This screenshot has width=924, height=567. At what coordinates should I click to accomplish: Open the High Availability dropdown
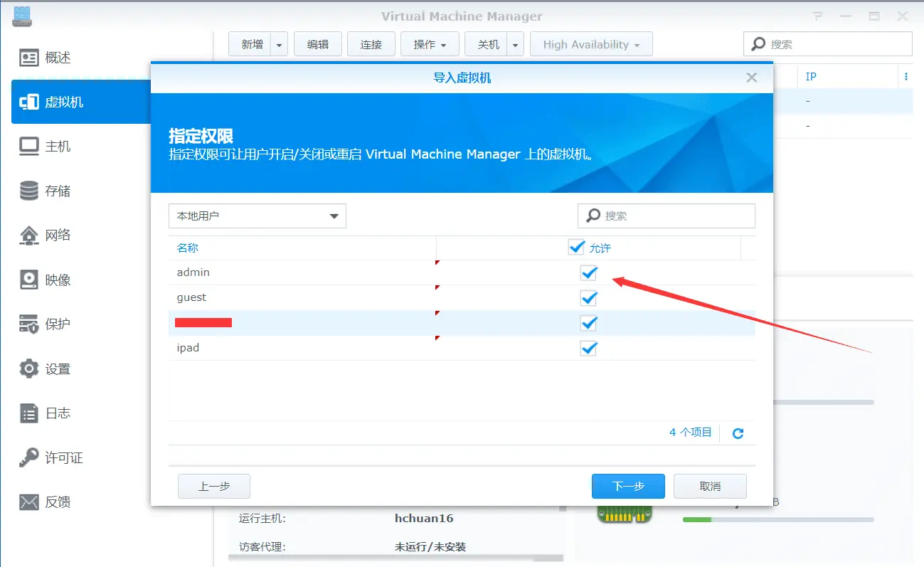[x=591, y=44]
